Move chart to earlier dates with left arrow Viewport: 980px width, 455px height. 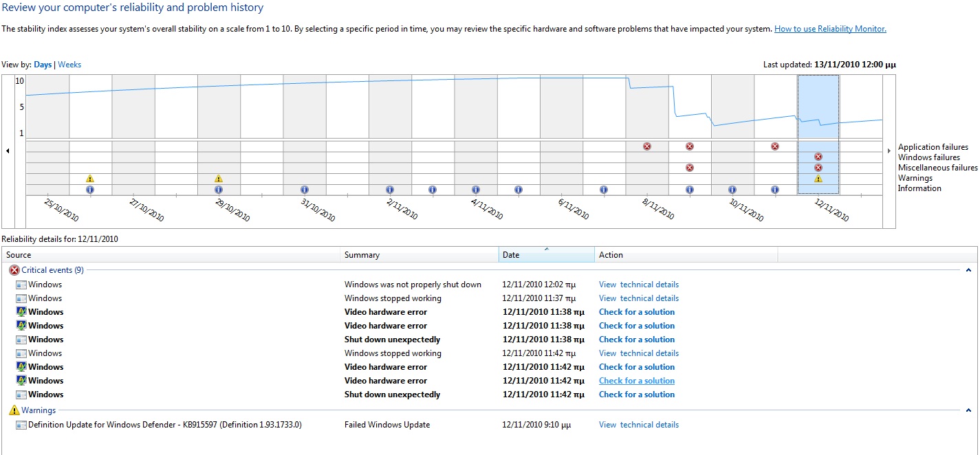[8, 151]
